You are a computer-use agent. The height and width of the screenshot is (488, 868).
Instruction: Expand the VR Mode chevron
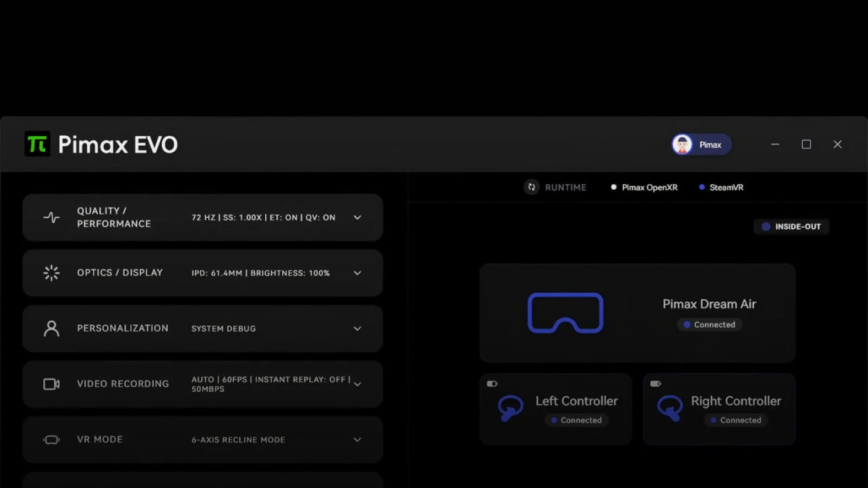click(x=357, y=440)
